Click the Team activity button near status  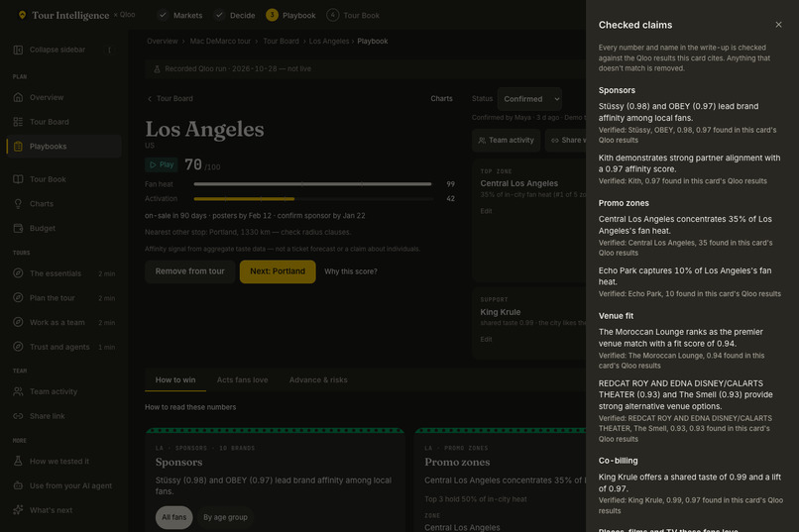(x=506, y=140)
